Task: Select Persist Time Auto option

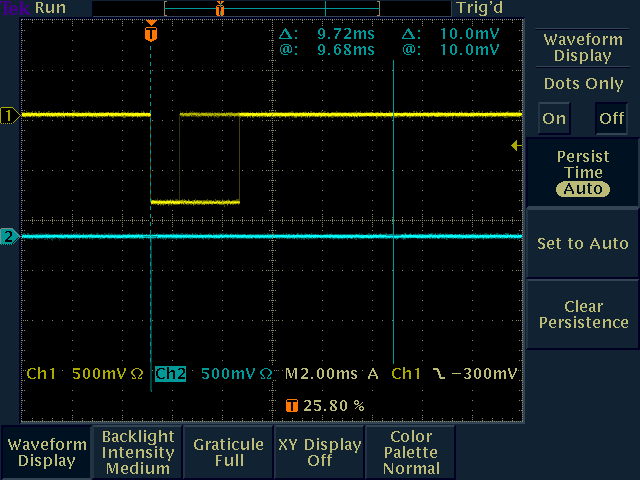Action: coord(583,173)
